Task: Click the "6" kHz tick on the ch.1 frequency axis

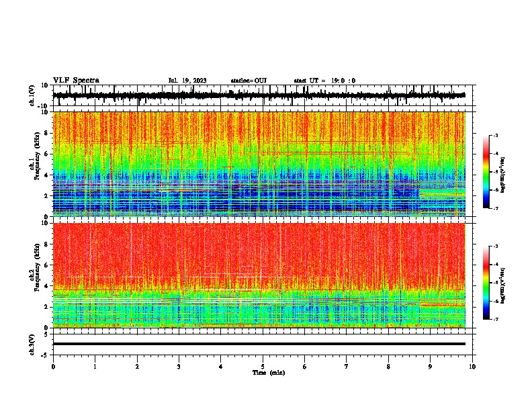Action: pyautogui.click(x=47, y=154)
